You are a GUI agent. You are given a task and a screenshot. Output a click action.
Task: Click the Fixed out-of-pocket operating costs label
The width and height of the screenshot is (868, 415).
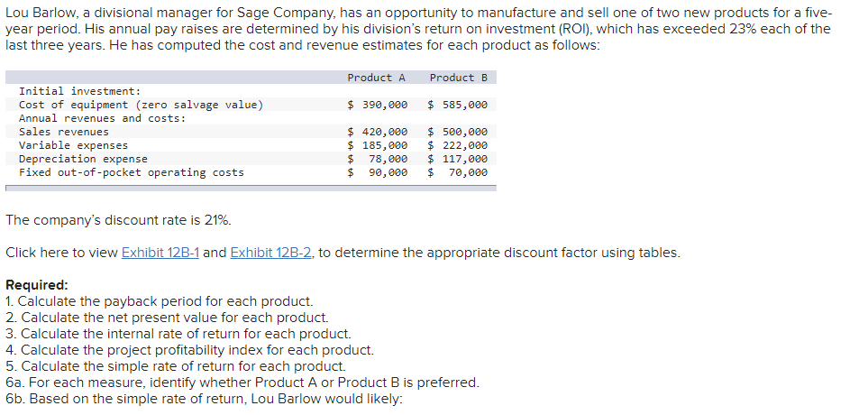tap(132, 172)
